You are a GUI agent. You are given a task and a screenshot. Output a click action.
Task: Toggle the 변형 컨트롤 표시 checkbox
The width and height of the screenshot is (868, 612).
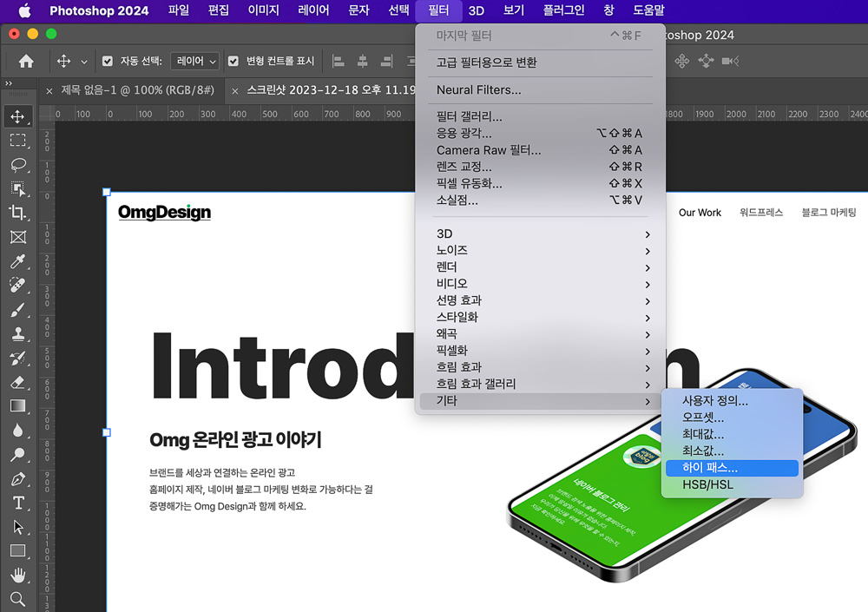pos(233,61)
